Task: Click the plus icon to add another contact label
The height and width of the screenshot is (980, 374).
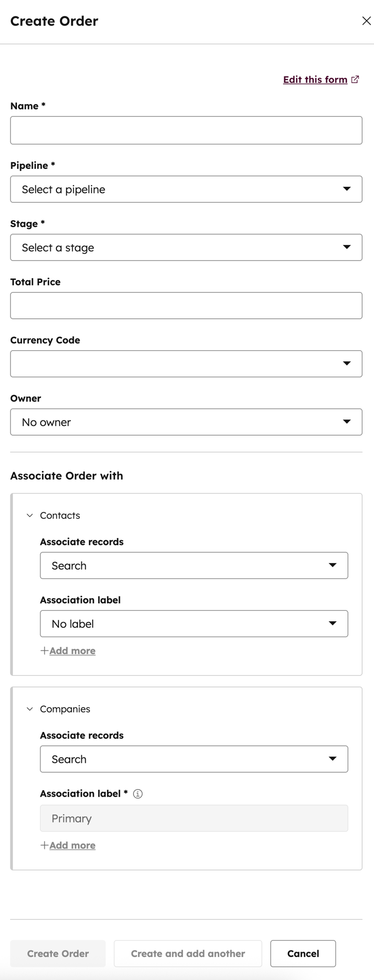Action: (44, 650)
